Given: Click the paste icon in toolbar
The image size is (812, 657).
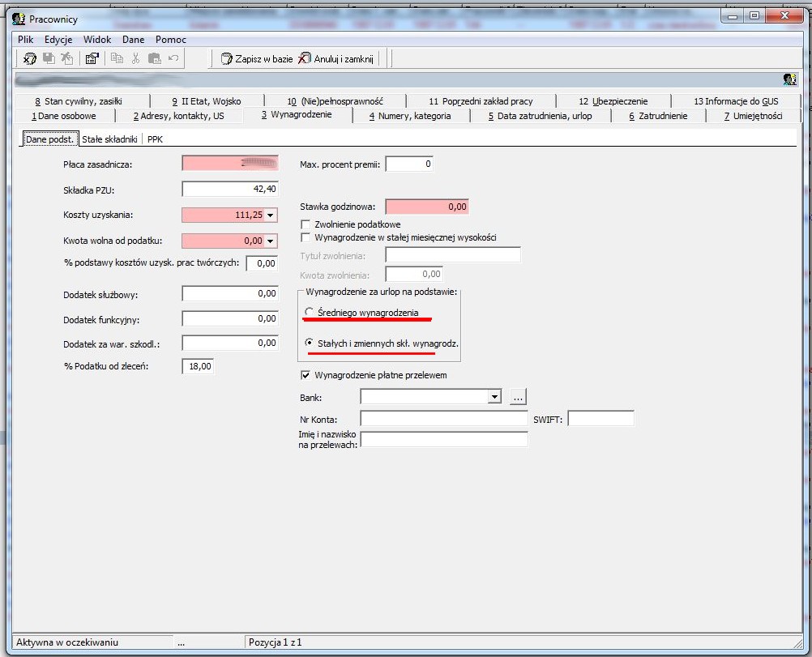Looking at the screenshot, I should pos(154,58).
